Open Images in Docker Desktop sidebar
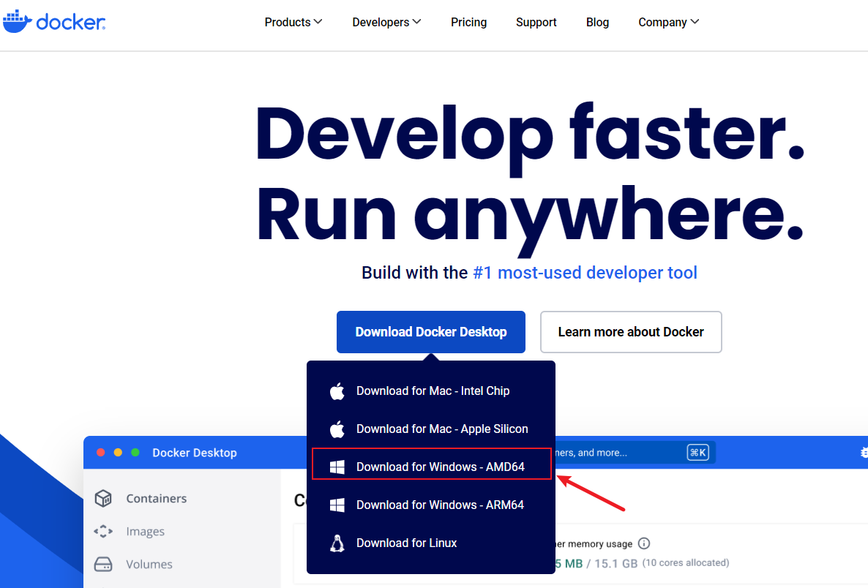The width and height of the screenshot is (868, 588). 145,532
